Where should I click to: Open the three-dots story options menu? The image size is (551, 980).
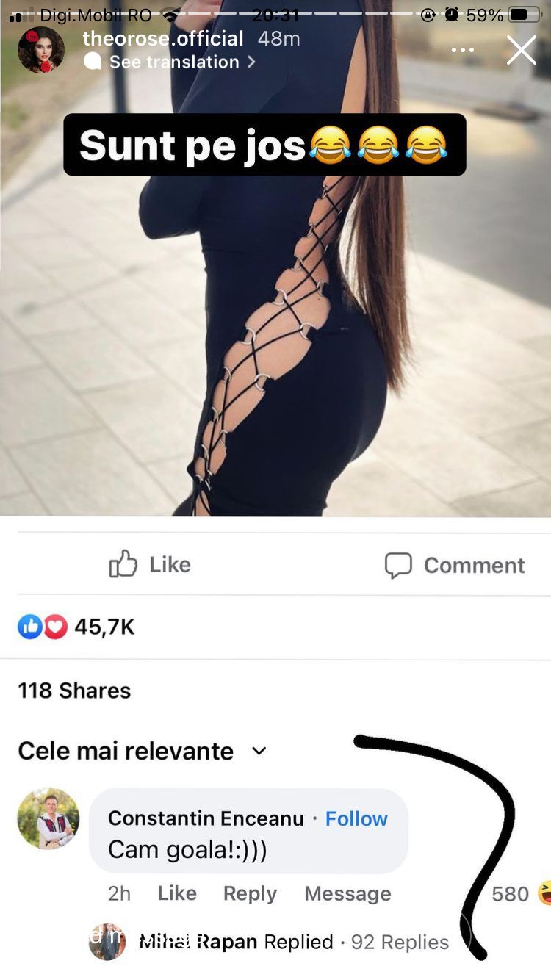(463, 50)
